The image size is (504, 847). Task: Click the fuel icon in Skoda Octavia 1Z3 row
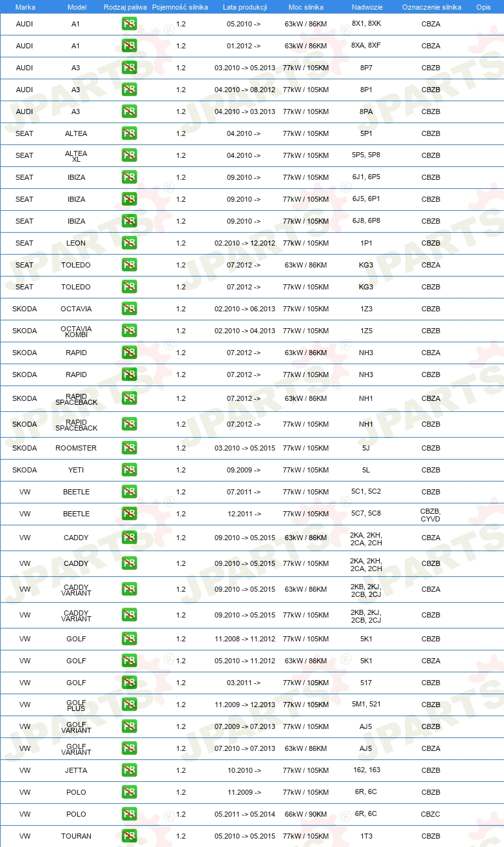click(x=129, y=309)
